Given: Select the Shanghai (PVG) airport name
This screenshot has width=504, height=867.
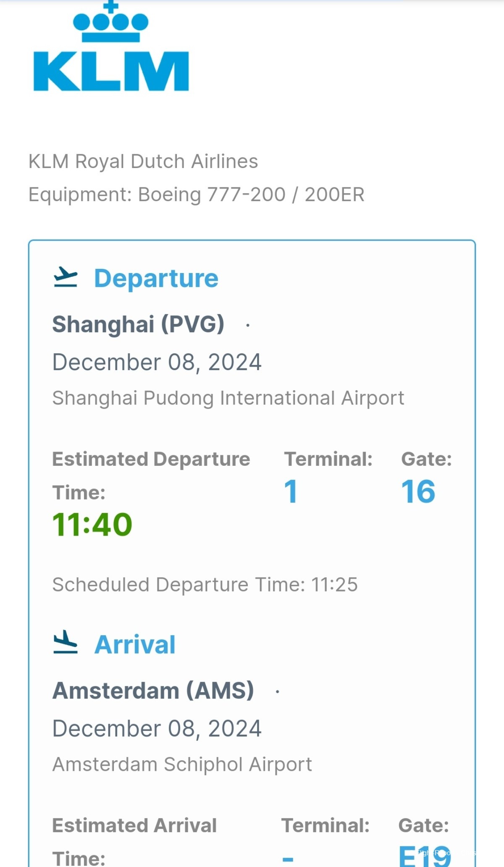Looking at the screenshot, I should click(x=138, y=324).
